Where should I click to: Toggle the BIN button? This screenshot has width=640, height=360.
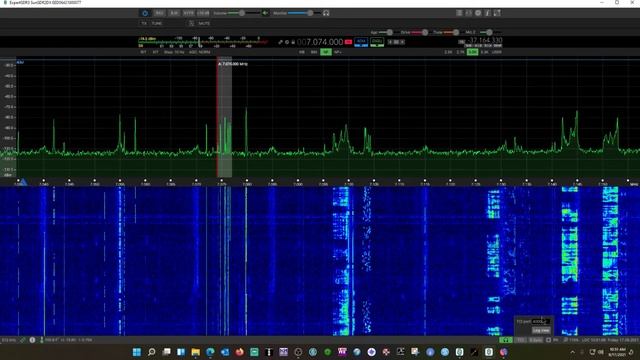pyautogui.click(x=314, y=52)
